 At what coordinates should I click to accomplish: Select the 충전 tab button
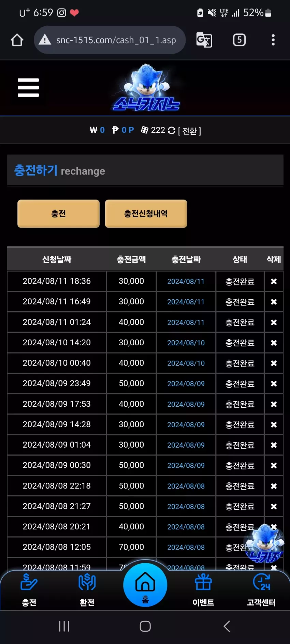[x=58, y=213]
